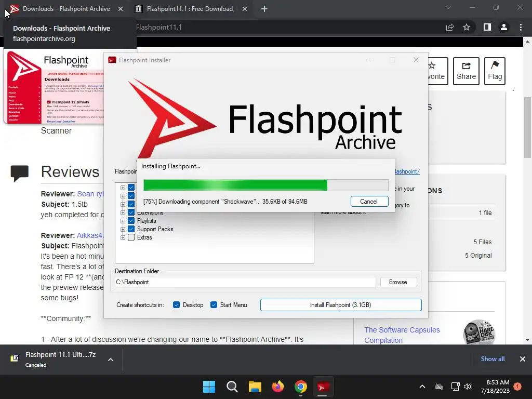Open reviewer Aikkas profile link
Screen dimensions: 532x399
click(x=90, y=235)
